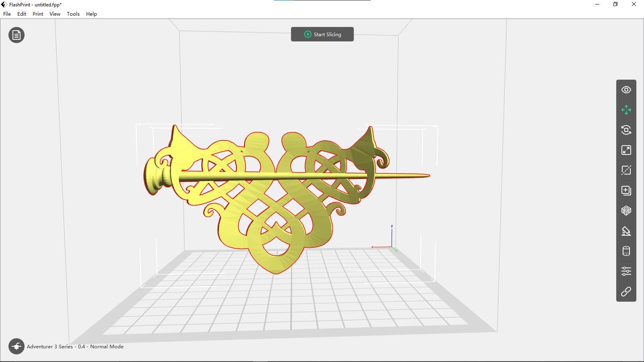Viewport: 644px width, 362px height.
Task: Select the Move tool in the right sidebar
Action: (626, 110)
